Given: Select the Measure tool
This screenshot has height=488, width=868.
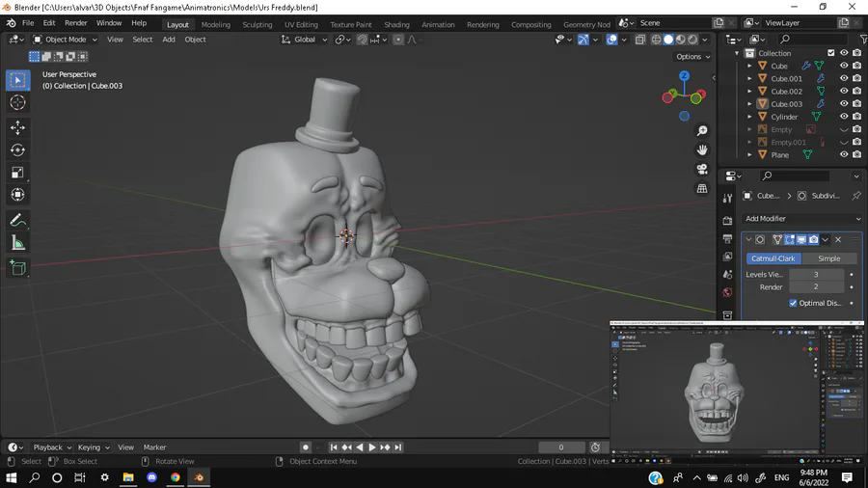Looking at the screenshot, I should [x=17, y=242].
